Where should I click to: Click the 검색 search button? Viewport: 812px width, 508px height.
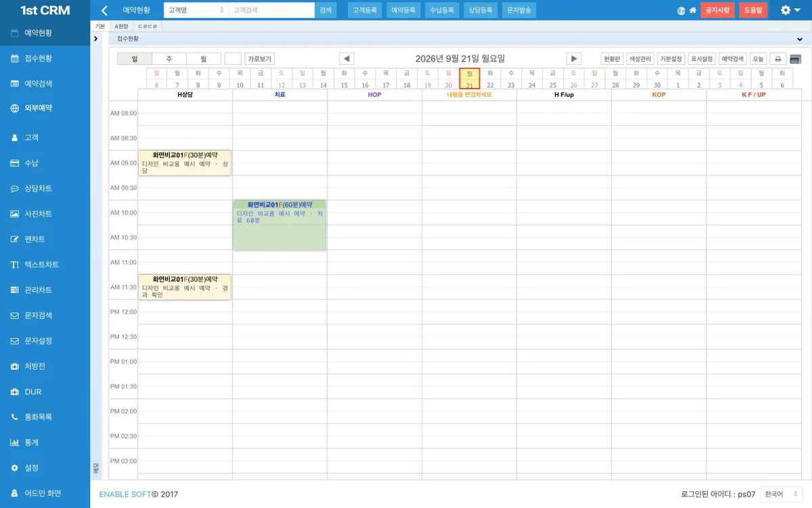[326, 10]
